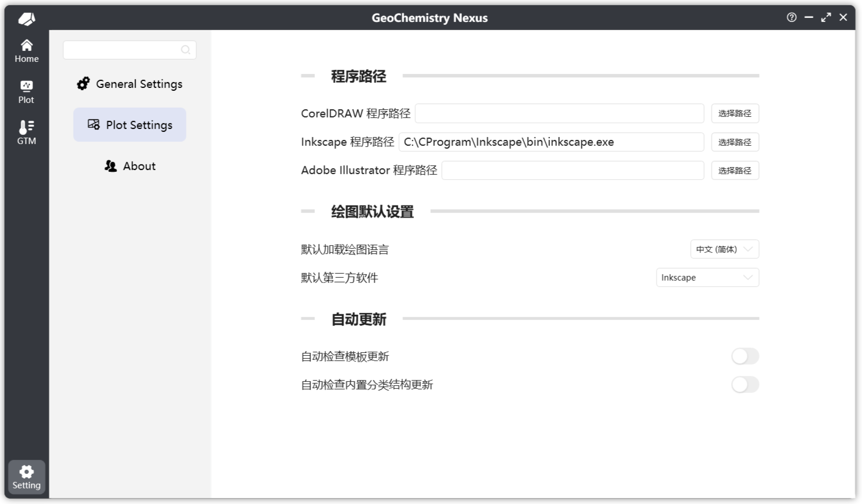862x504 pixels.
Task: Click 选择路径 button for Inkscape
Action: click(735, 142)
